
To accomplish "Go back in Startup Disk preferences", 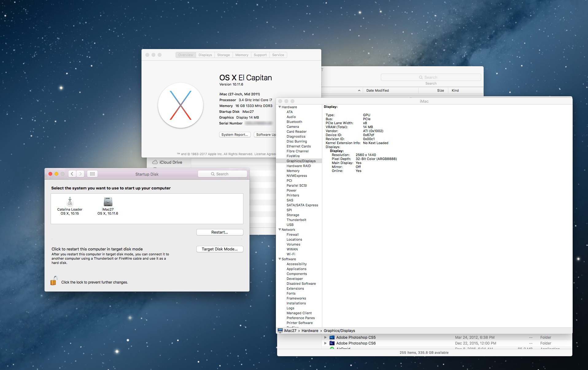I will click(72, 174).
